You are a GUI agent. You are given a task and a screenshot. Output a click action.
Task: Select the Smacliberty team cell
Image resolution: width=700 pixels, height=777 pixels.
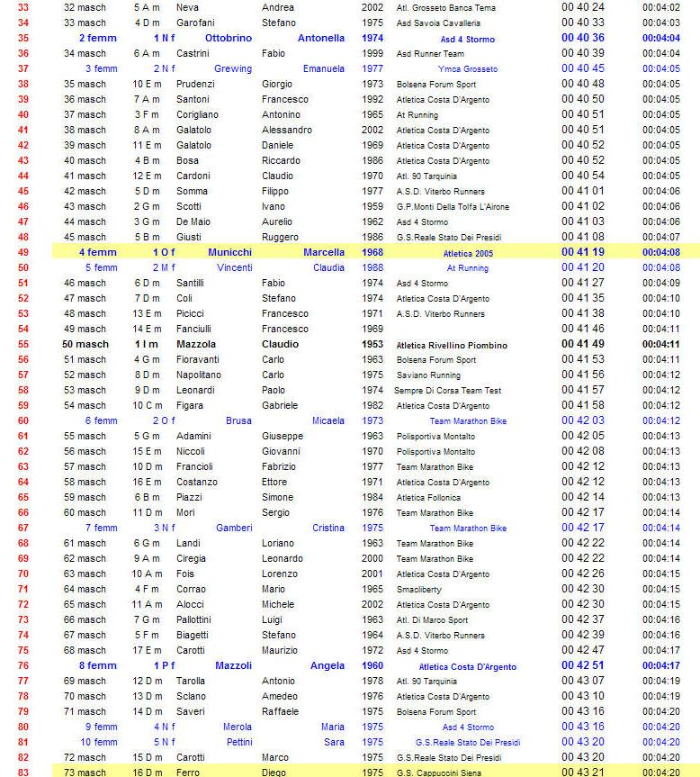click(421, 590)
